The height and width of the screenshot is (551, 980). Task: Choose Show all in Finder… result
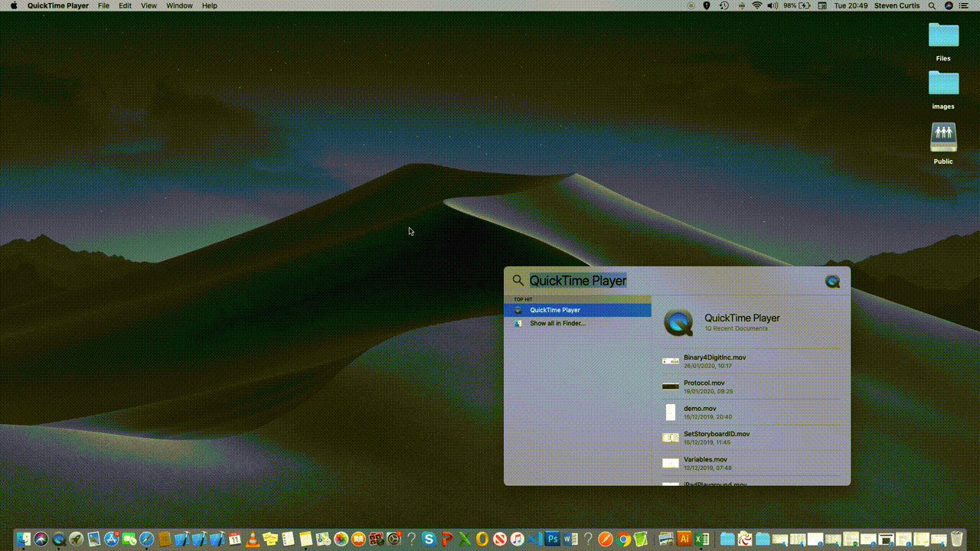[x=577, y=323]
